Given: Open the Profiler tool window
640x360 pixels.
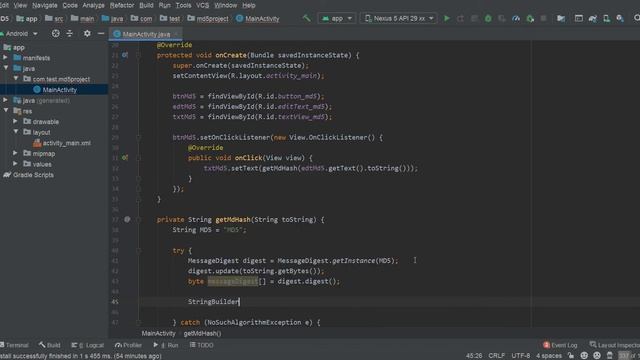Looking at the screenshot, I should tap(128, 345).
